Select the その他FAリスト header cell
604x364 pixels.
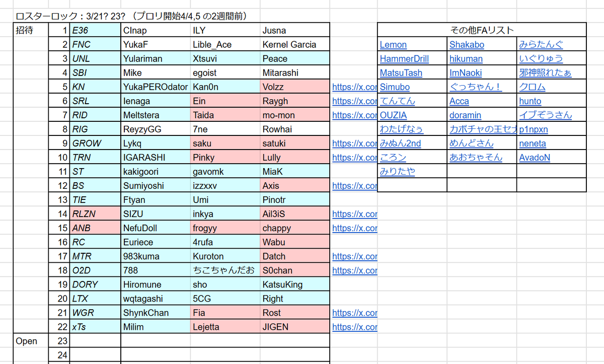pos(482,30)
